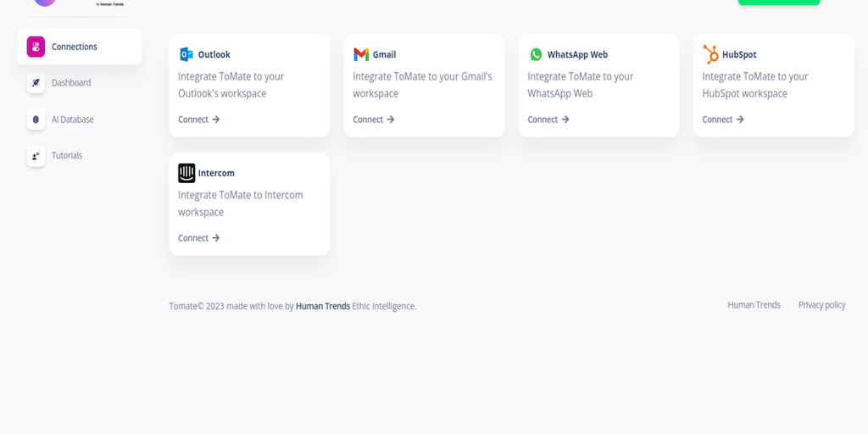
Task: Connect the HubSpot workspace
Action: pyautogui.click(x=722, y=120)
